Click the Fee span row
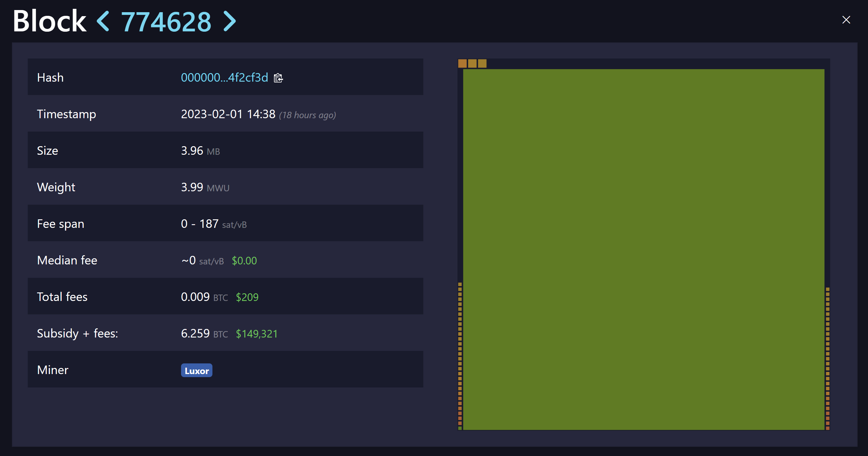Image resolution: width=868 pixels, height=456 pixels. (x=214, y=223)
